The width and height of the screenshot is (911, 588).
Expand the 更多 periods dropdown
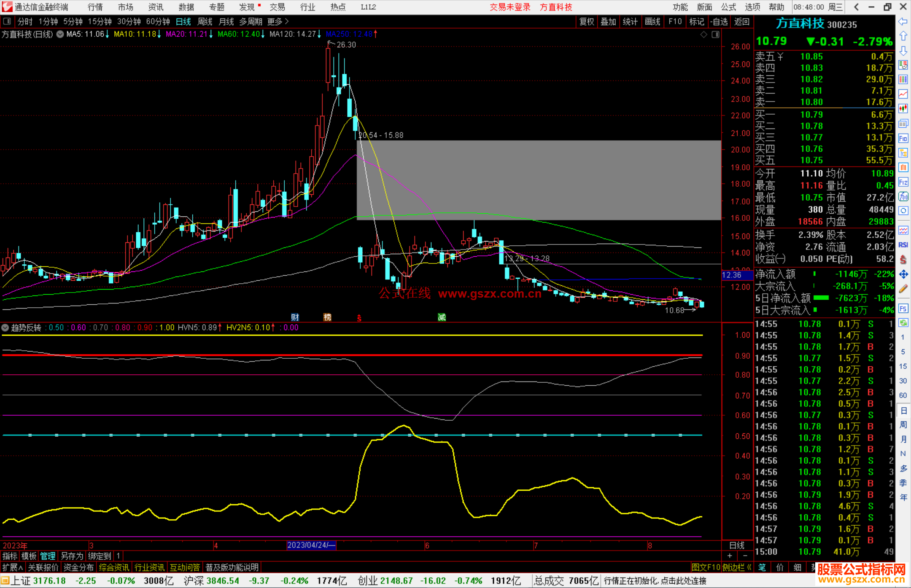point(278,21)
